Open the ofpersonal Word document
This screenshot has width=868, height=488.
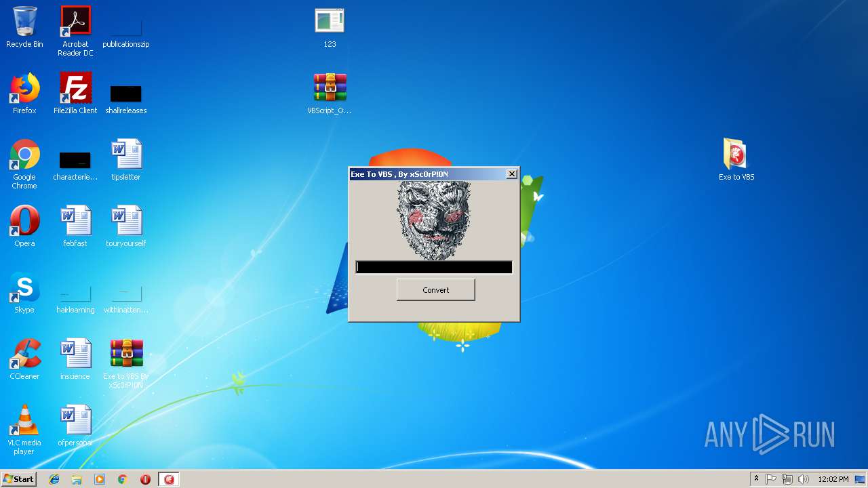[x=75, y=426]
